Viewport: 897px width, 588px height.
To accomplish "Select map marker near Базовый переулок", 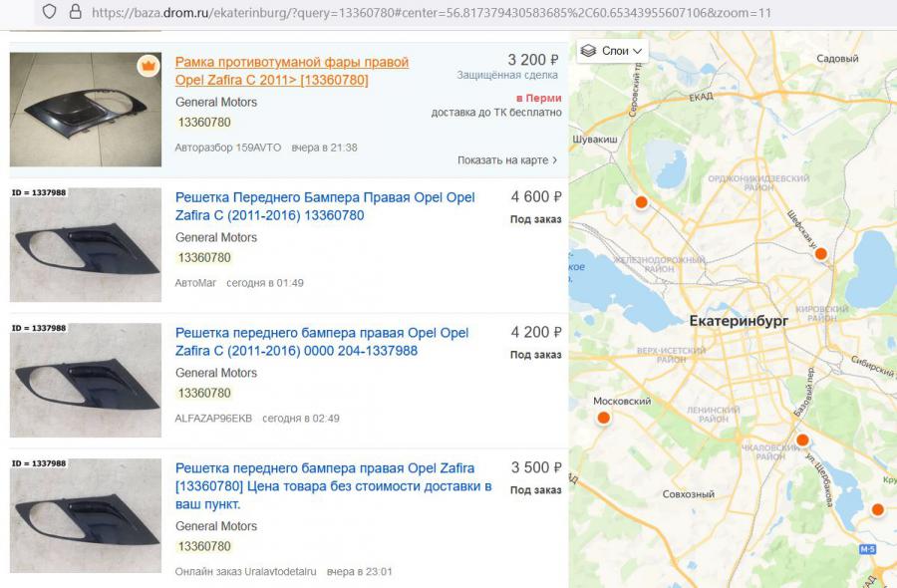I will (x=802, y=440).
